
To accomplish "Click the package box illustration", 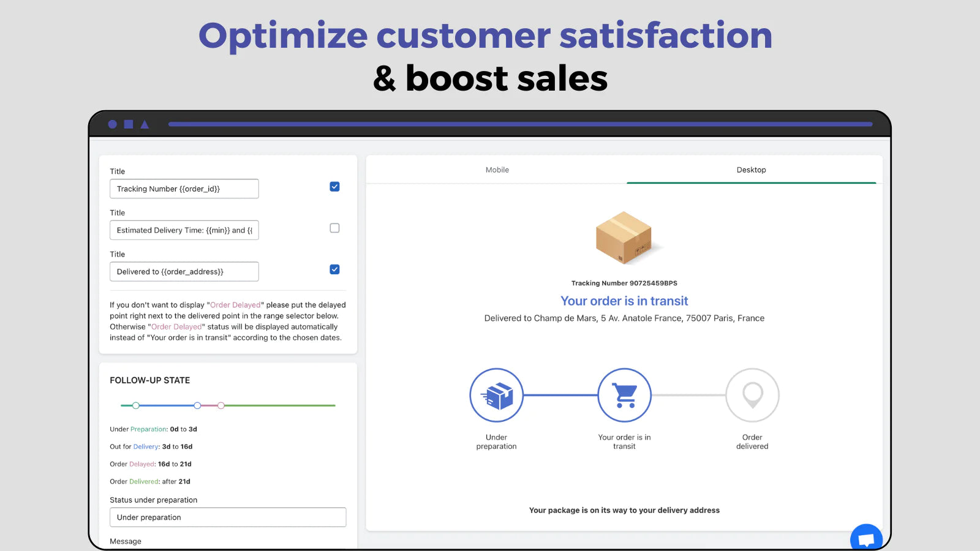I will click(x=624, y=239).
